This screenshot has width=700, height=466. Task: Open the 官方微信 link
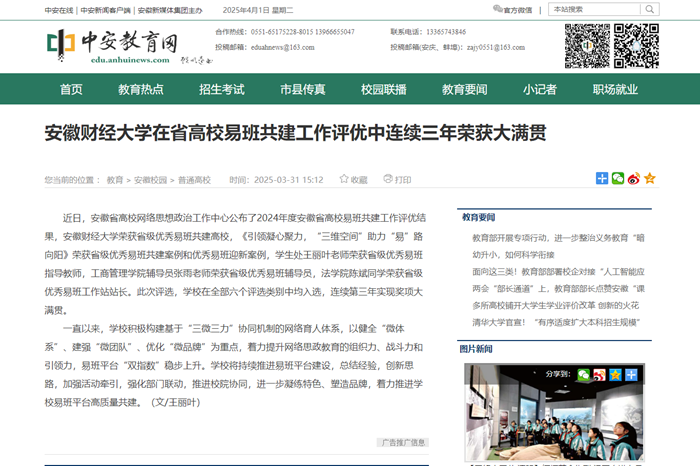pyautogui.click(x=512, y=10)
